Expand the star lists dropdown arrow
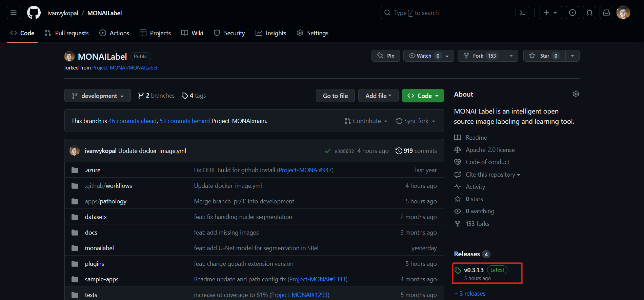The height and width of the screenshot is (300, 644). pos(572,56)
